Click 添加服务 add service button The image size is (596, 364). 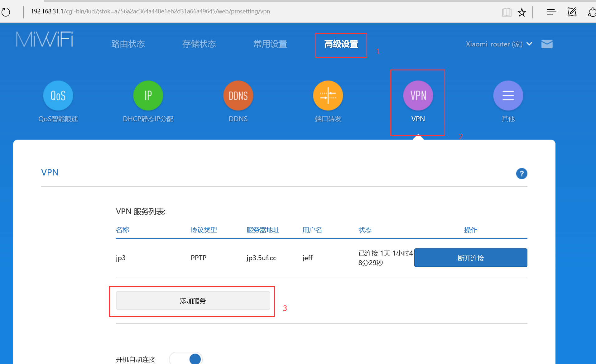pos(193,301)
